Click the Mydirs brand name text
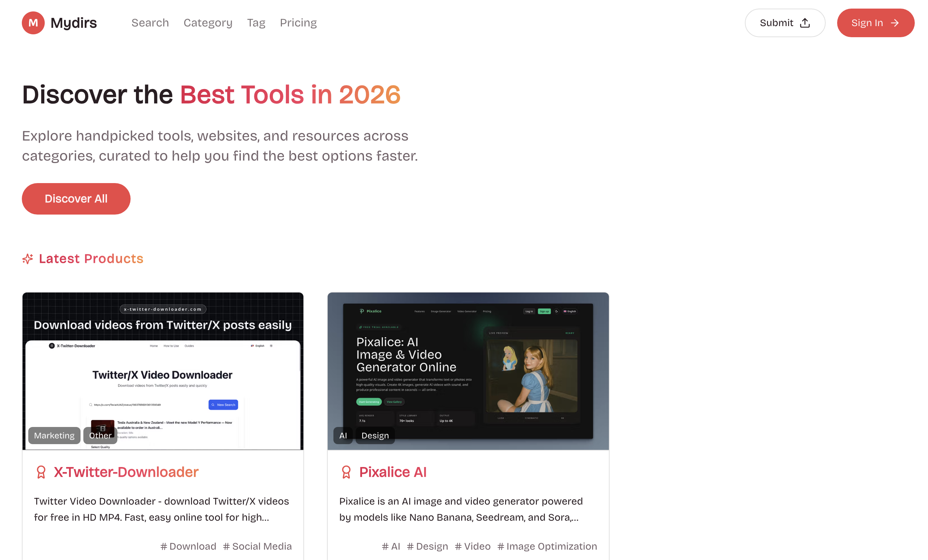Viewport: 928px width, 560px height. [x=74, y=23]
